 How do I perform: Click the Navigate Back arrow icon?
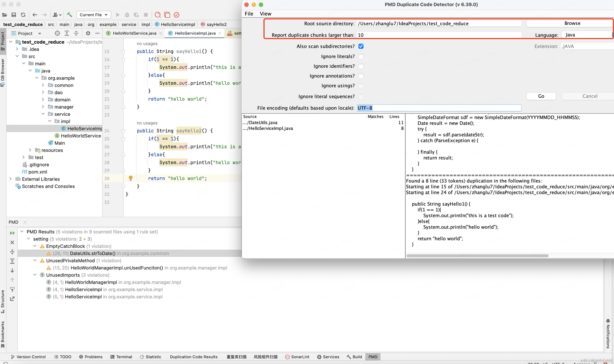(35, 15)
